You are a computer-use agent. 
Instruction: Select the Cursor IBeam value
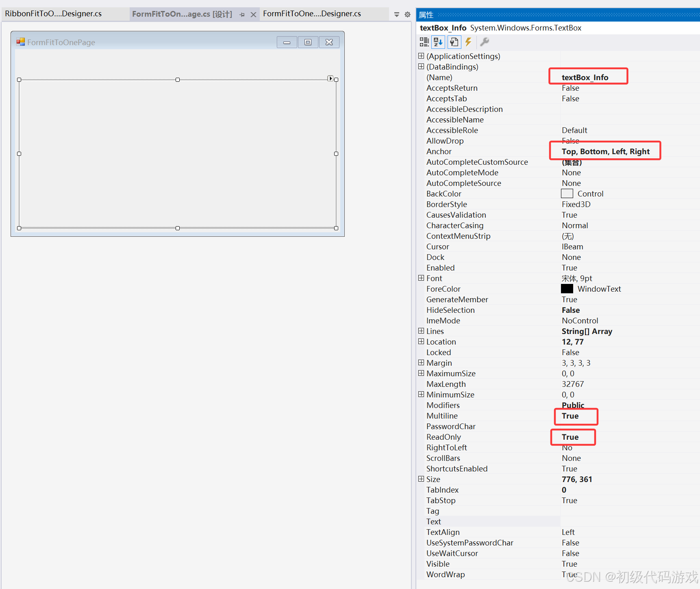point(572,247)
